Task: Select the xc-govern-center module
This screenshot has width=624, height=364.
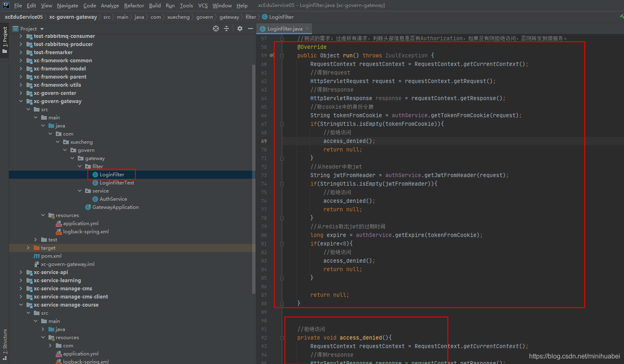Action: pyautogui.click(x=55, y=93)
